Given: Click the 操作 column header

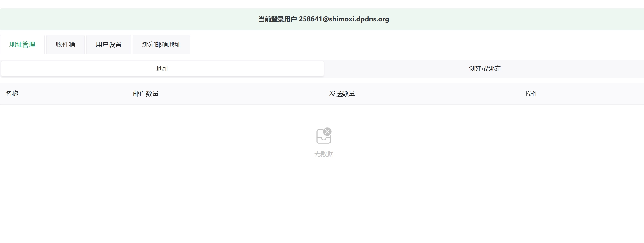Looking at the screenshot, I should click(x=532, y=94).
